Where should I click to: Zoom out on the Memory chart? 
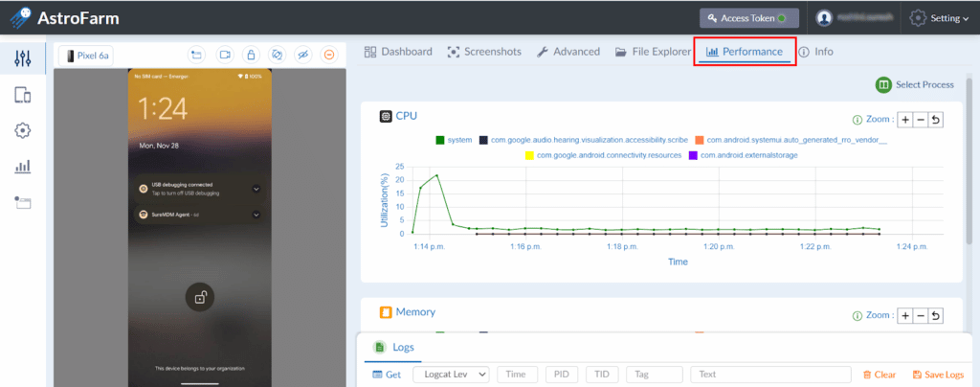[x=920, y=316]
